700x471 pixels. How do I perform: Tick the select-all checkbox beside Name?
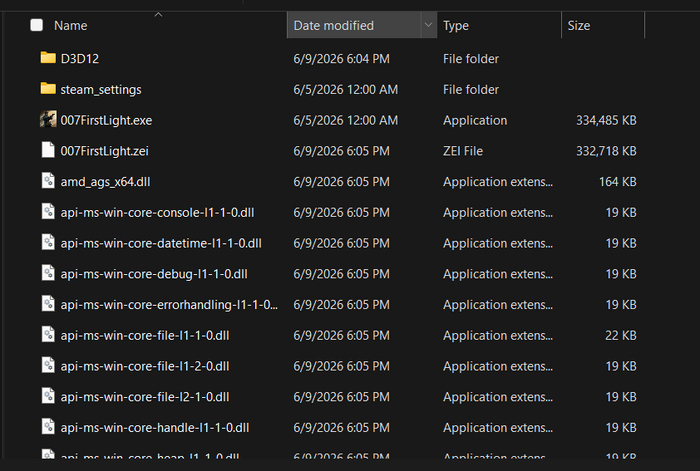pyautogui.click(x=37, y=25)
